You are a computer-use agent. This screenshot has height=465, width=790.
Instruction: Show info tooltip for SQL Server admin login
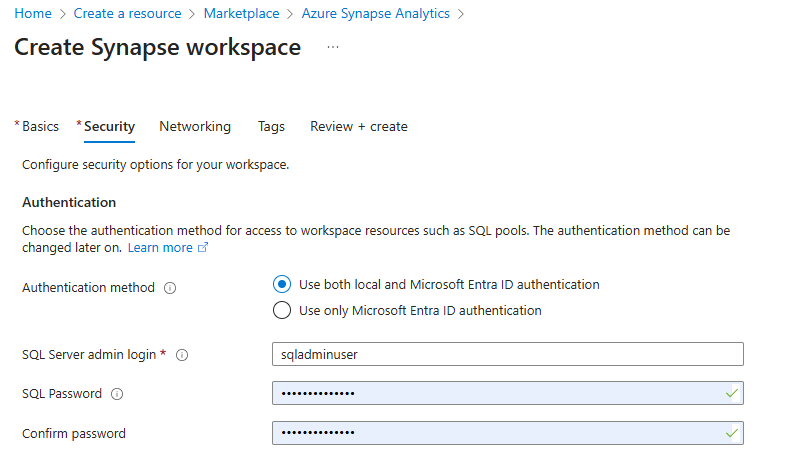182,355
